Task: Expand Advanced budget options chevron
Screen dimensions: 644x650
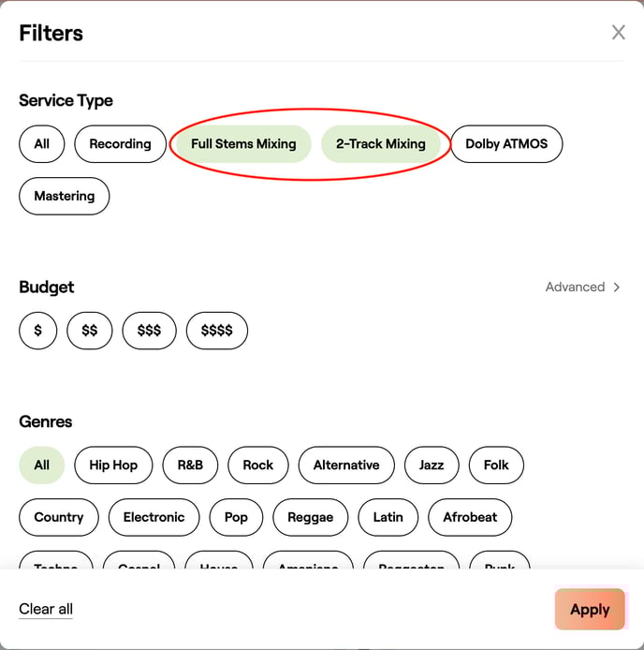Action: pos(617,288)
